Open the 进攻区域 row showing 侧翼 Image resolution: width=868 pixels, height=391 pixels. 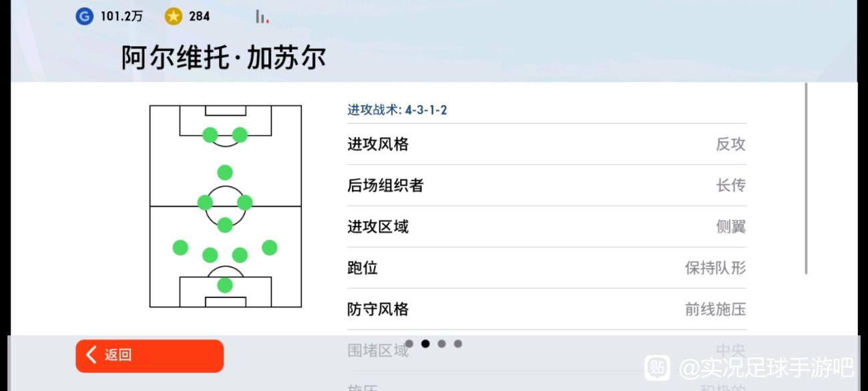point(547,227)
